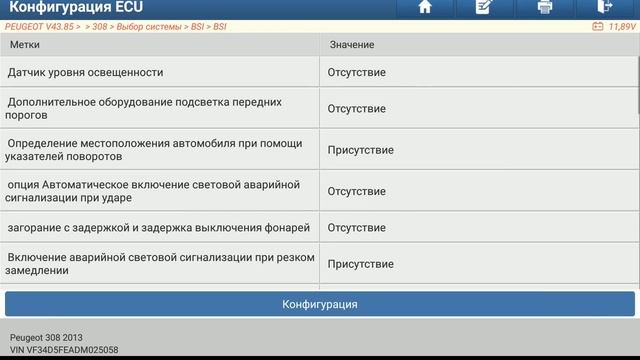Viewport: 640px width, 360px height.
Task: Select the VIN VF34D5FEADM025058 text
Action: tap(64, 350)
